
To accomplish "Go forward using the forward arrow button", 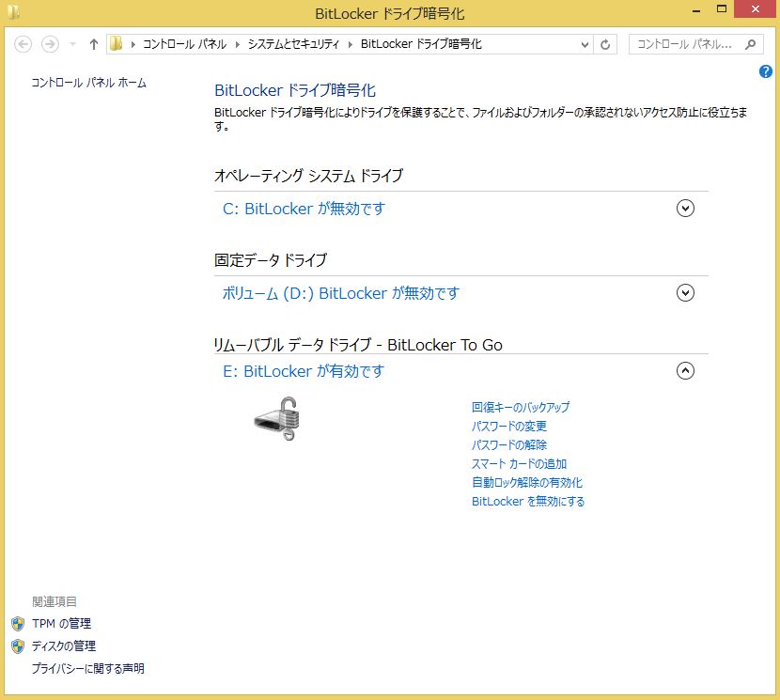I will click(50, 44).
